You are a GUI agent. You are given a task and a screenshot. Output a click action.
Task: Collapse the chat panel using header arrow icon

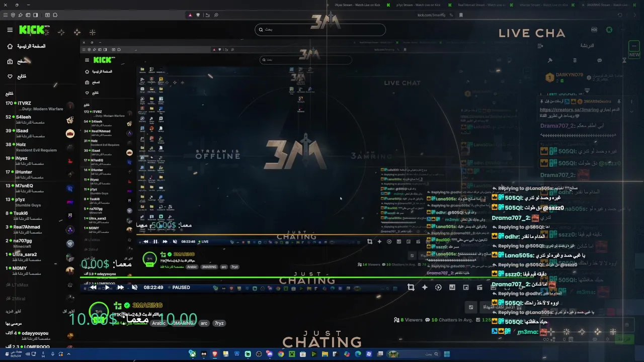pyautogui.click(x=540, y=46)
